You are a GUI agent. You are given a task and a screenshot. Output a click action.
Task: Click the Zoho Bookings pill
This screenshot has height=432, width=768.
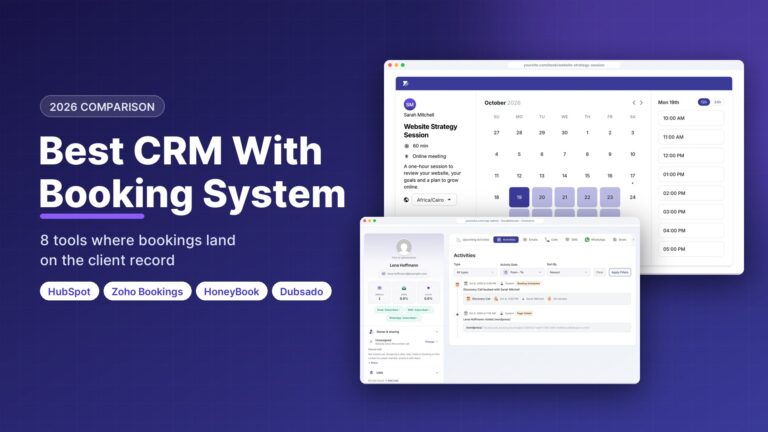(147, 291)
